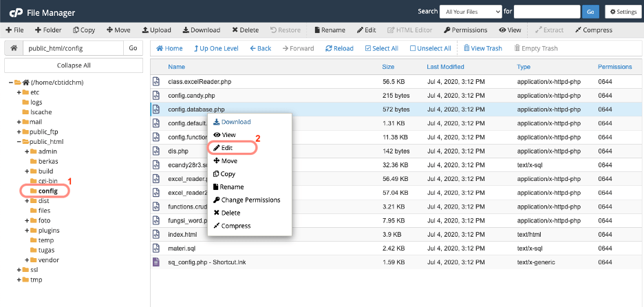
Task: Create new file with File toolbar button
Action: 14,30
